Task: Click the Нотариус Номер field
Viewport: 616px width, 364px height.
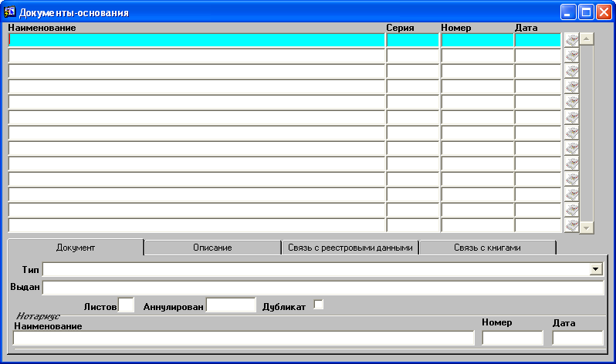Action: 513,338
